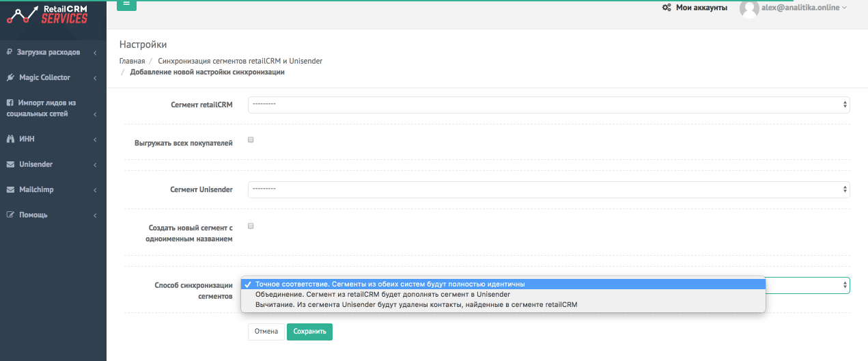The image size is (868, 361).
Task: Click the Способ синхронизации сегментов label
Action: [194, 291]
